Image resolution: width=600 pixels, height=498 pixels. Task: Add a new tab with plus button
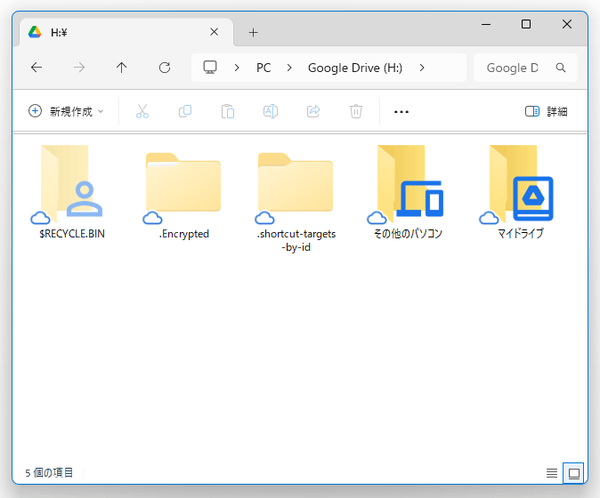[253, 32]
